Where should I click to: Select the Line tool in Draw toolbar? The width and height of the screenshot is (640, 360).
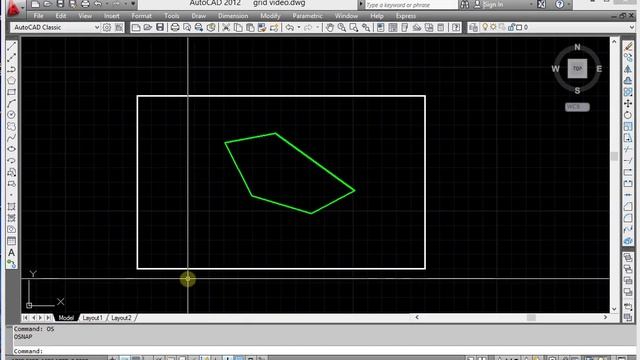(11, 47)
